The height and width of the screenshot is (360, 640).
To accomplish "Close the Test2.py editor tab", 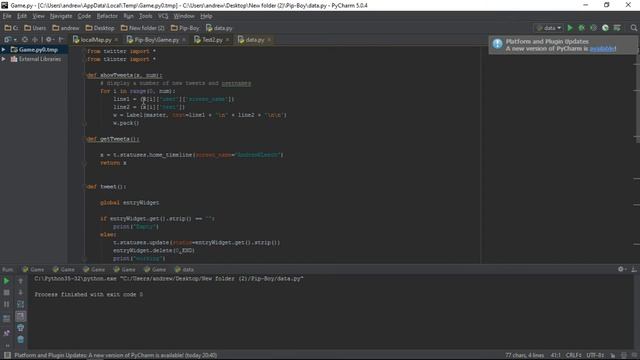I will coord(227,40).
